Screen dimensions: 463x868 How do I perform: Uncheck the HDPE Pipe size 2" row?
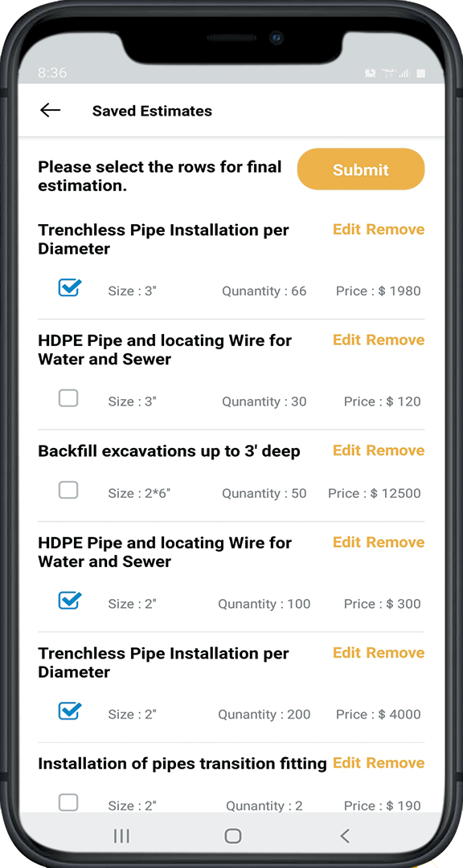69,600
